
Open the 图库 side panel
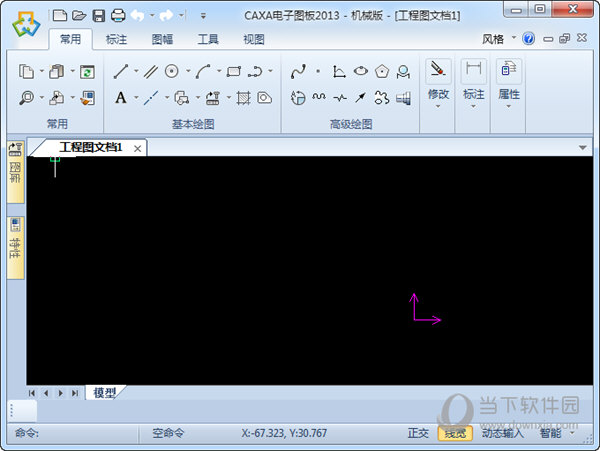point(15,172)
